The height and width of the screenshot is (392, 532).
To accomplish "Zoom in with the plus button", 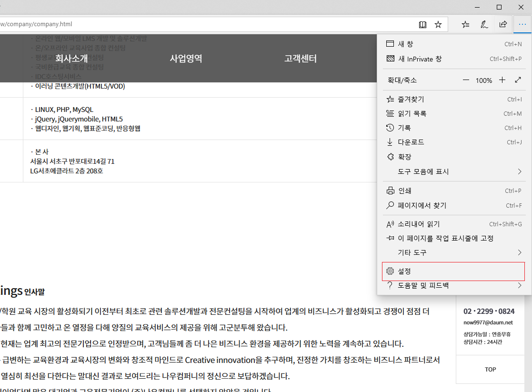I will click(x=502, y=80).
